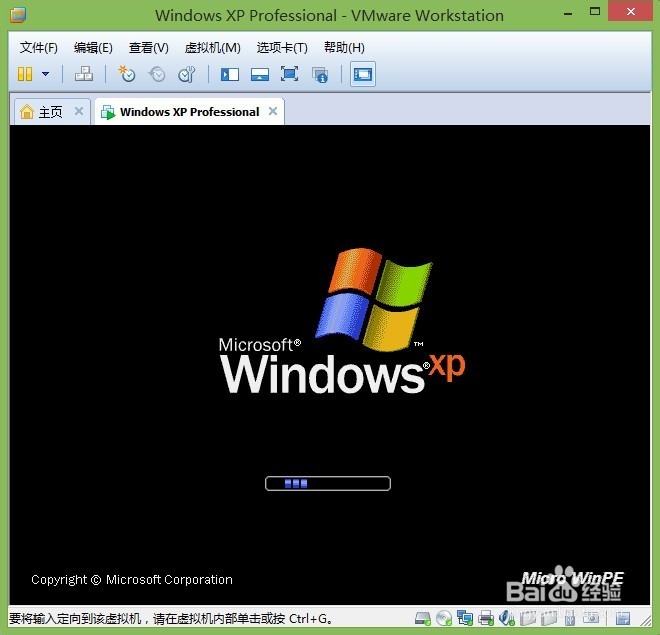Open the 选项卡(T) menu
Image resolution: width=660 pixels, height=635 pixels.
pos(282,48)
